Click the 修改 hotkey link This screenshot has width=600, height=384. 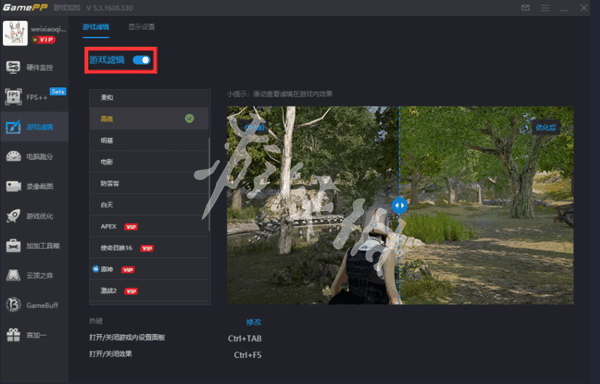tap(253, 322)
